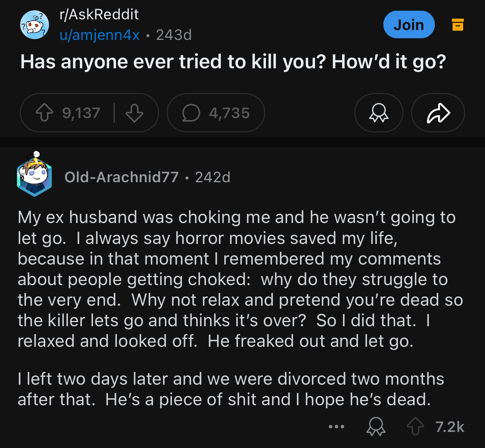This screenshot has width=485, height=448.
Task: Give an award to the post
Action: pyautogui.click(x=378, y=113)
